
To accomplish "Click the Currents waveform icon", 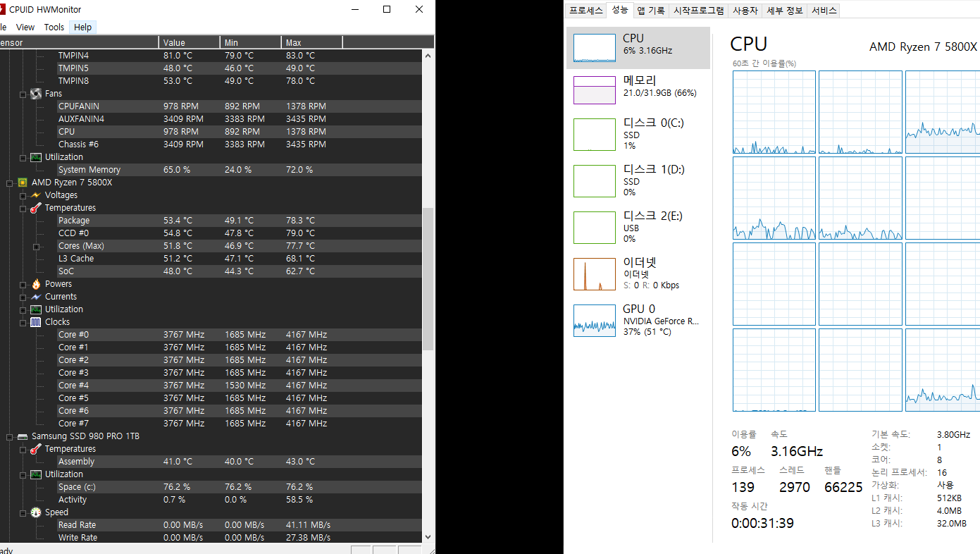I will click(x=36, y=297).
